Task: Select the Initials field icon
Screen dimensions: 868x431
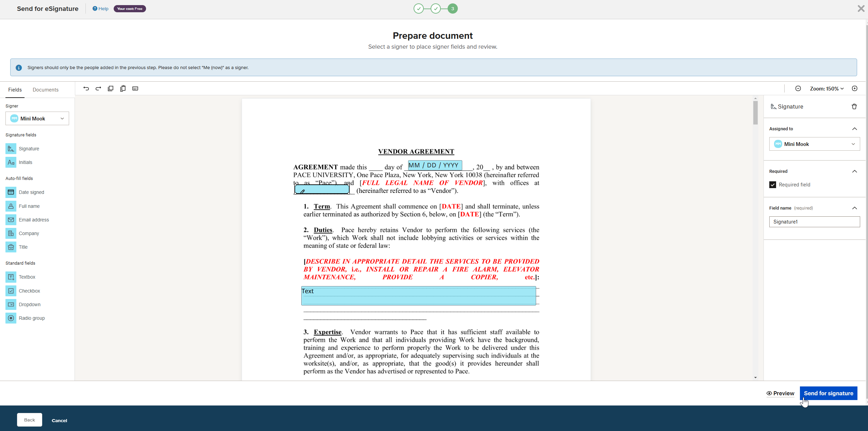Action: [11, 162]
